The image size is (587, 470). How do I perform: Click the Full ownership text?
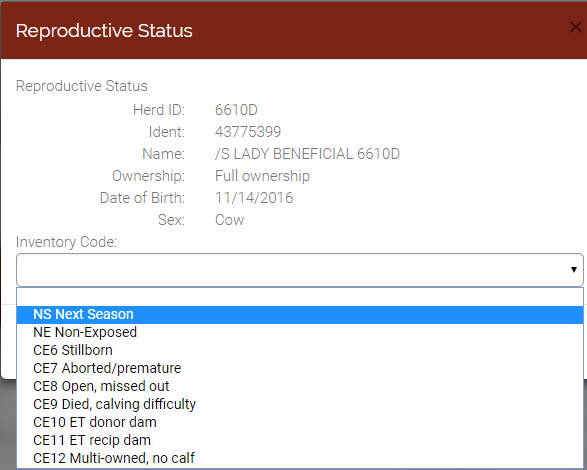[x=262, y=176]
